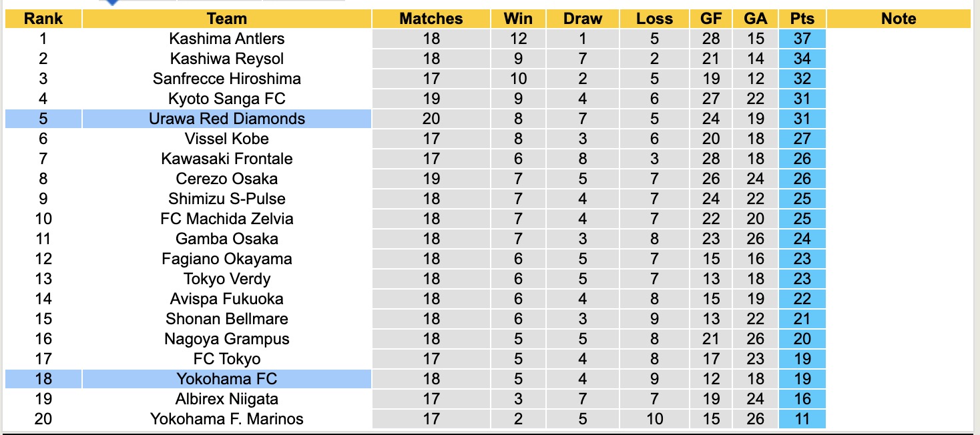This screenshot has height=435, width=980.
Task: Click the GA column header
Action: 755,19
